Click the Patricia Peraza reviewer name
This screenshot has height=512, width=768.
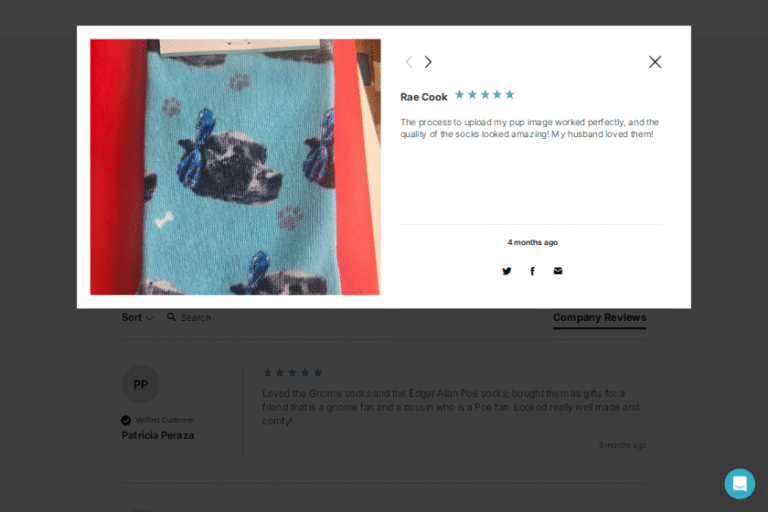(158, 435)
